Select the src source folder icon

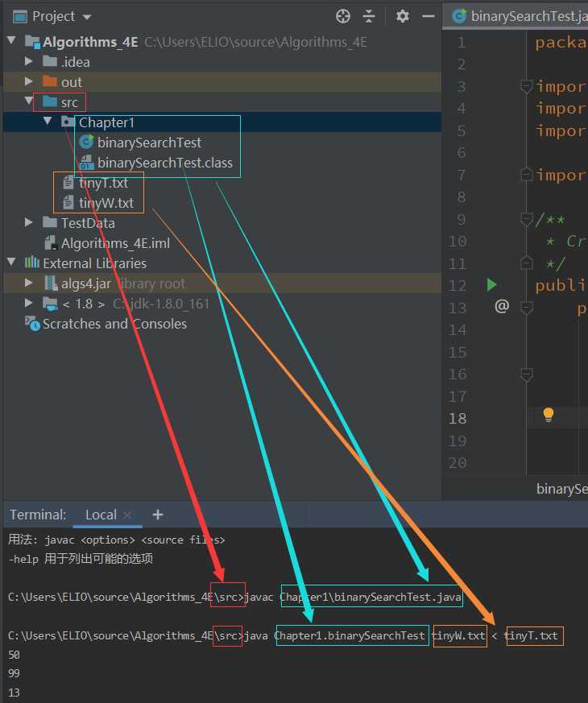click(50, 101)
